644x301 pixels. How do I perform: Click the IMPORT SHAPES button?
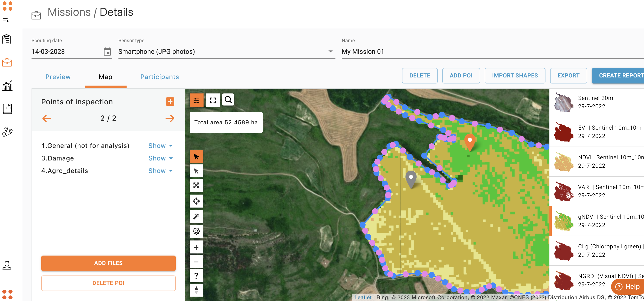coord(515,76)
